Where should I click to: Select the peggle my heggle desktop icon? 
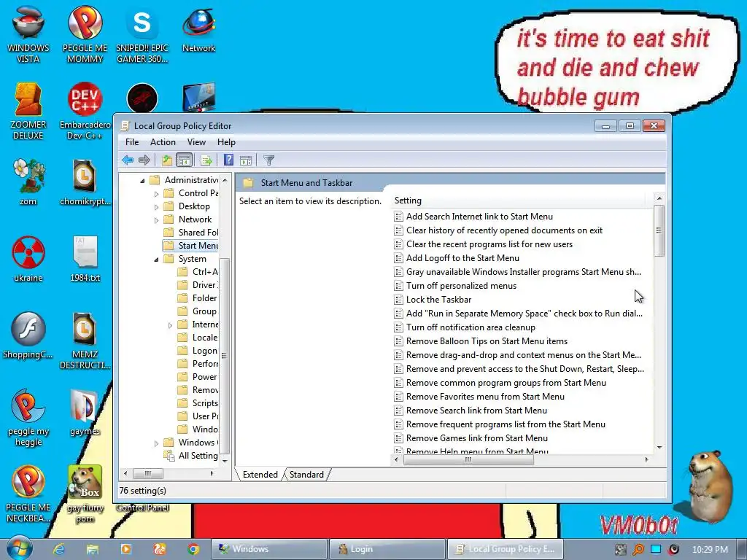pos(28,418)
